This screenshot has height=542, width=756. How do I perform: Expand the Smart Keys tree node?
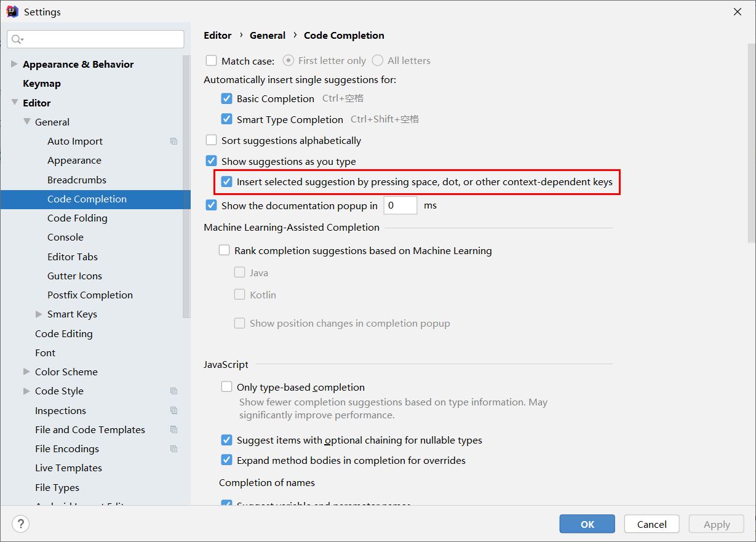tap(39, 314)
